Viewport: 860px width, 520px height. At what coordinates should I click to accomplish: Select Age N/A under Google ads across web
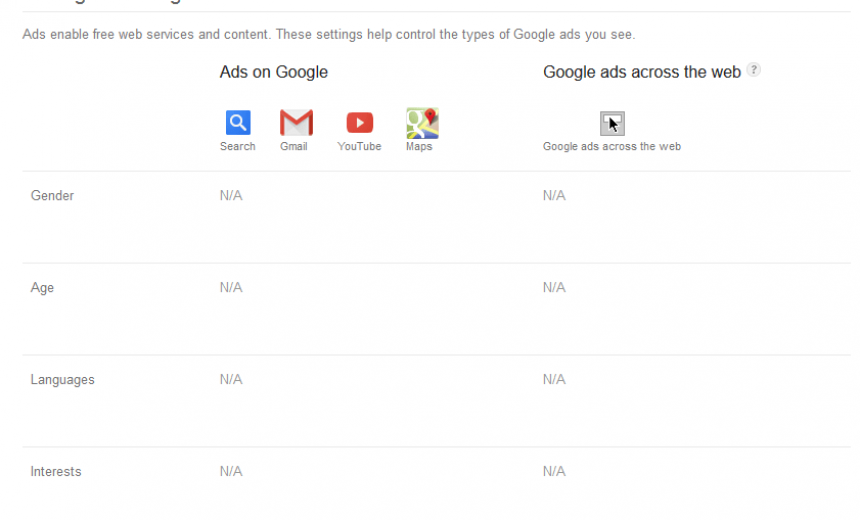pyautogui.click(x=554, y=288)
